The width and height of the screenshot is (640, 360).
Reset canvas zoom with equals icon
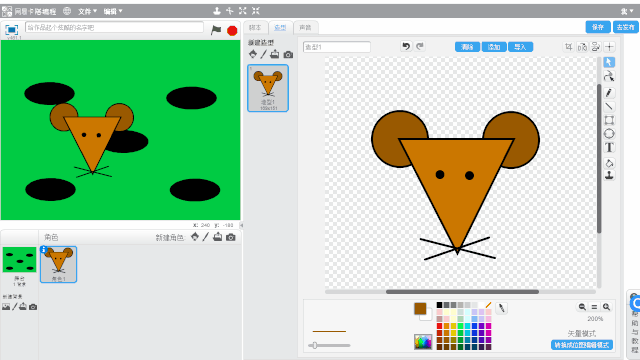click(594, 307)
